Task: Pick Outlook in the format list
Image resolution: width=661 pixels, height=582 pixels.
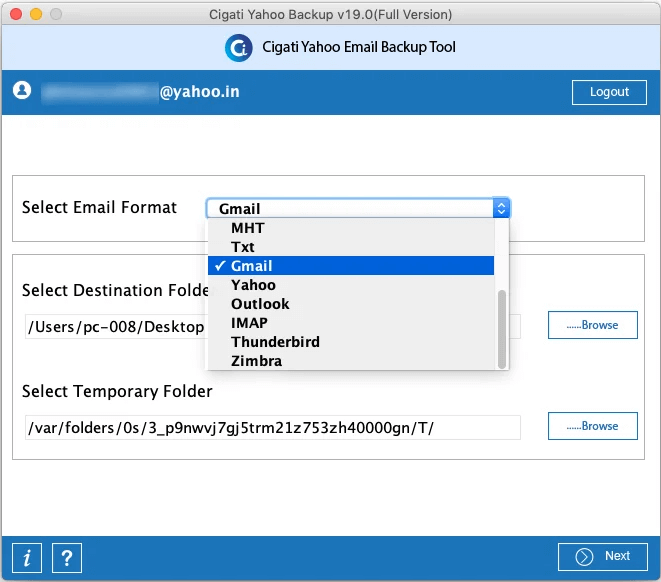Action: click(351, 304)
